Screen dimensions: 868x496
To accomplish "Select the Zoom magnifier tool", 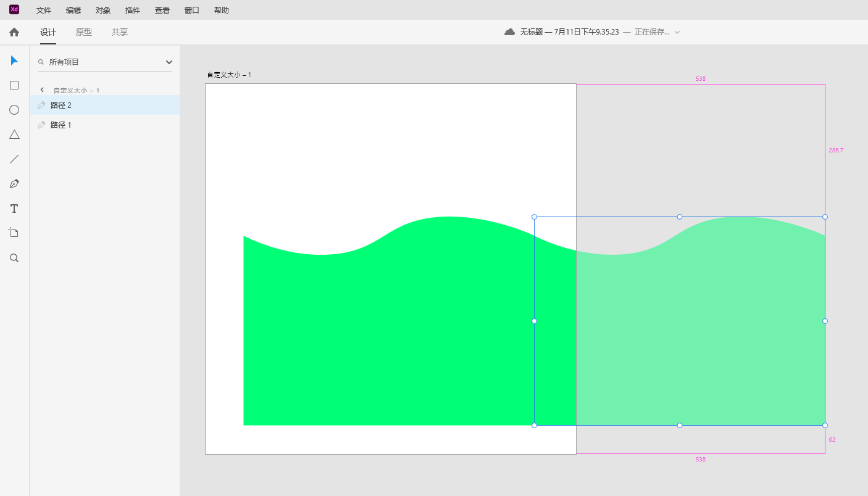I will (x=14, y=258).
